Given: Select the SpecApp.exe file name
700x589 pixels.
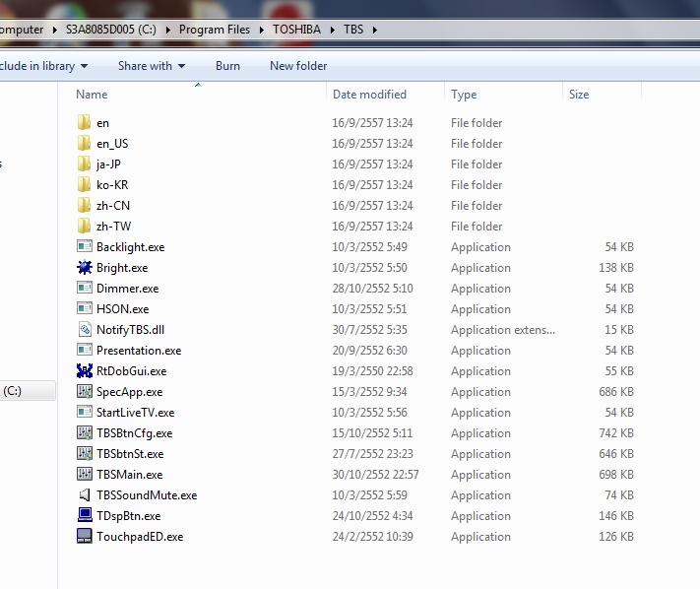Looking at the screenshot, I should [129, 392].
